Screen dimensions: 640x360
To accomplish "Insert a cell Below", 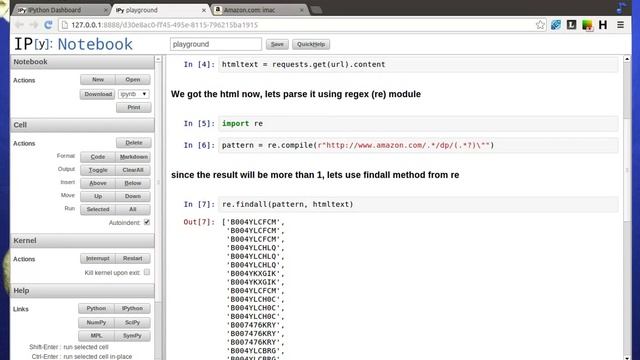I will click(133, 183).
